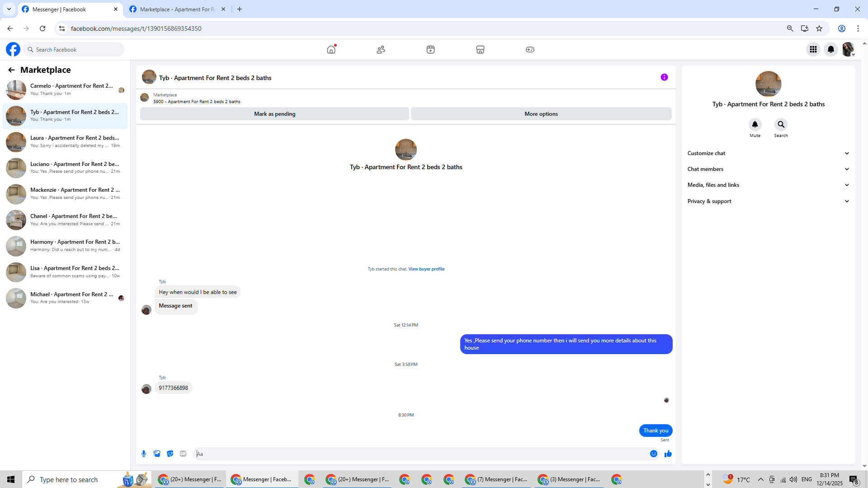Record a voice clip with microphone
Screen dimensions: 868x488
[144, 454]
